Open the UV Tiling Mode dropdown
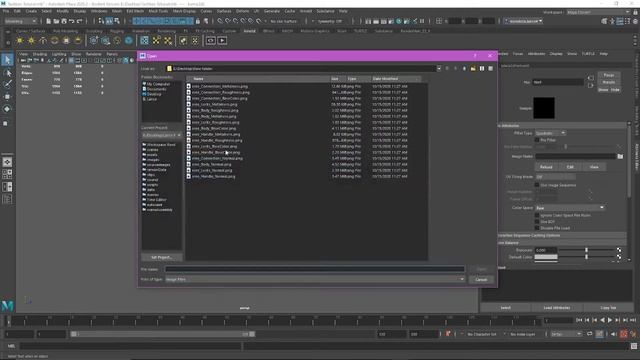The height and width of the screenshot is (360, 640). click(555, 177)
